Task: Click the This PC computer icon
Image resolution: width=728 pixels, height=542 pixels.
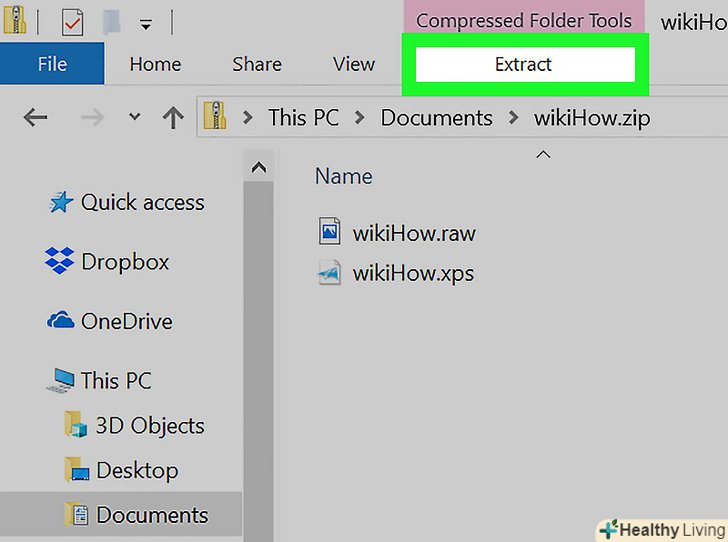Action: (60, 380)
